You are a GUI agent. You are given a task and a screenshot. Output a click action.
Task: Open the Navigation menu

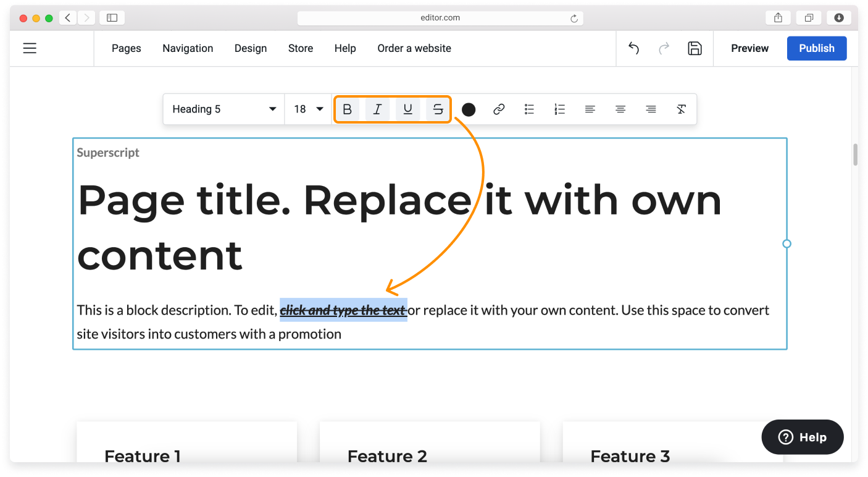(188, 48)
